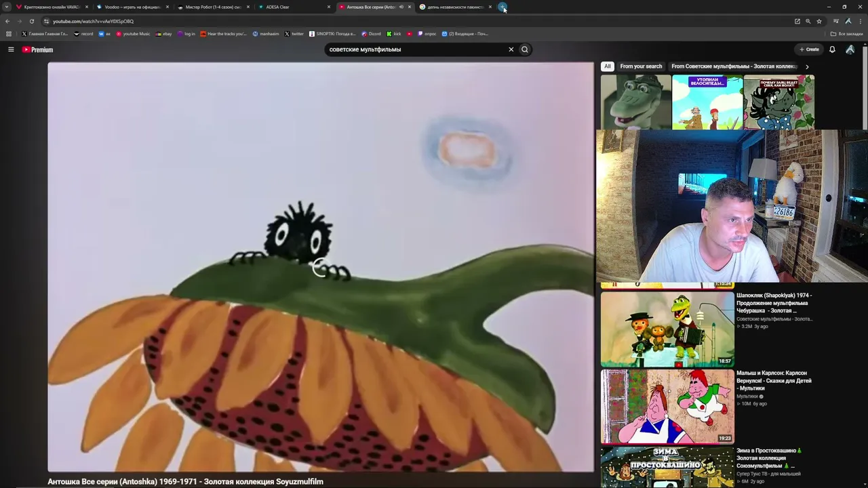The width and height of the screenshot is (868, 488).
Task: Open the YouTube account avatar menu
Action: (x=850, y=49)
